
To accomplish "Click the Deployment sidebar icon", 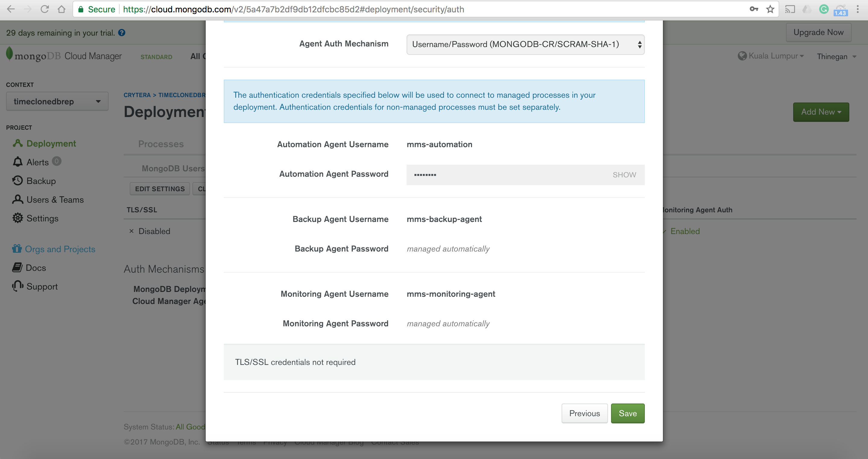I will [17, 143].
